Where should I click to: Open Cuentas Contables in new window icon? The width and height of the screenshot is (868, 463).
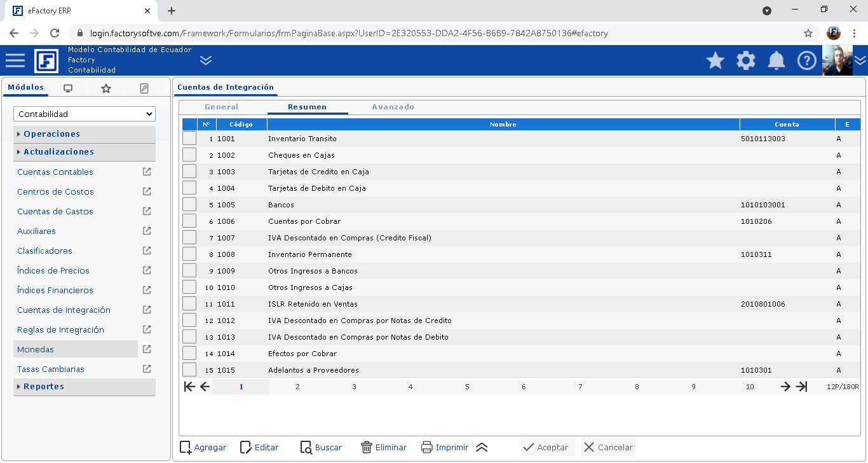coord(147,172)
